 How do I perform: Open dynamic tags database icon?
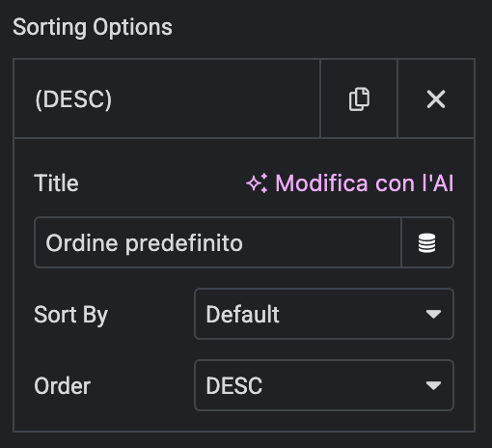tap(427, 242)
